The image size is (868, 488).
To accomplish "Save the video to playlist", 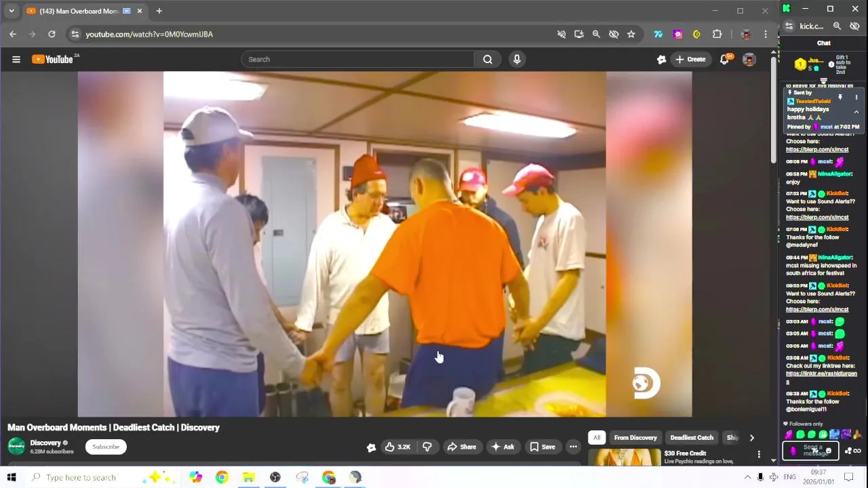I will (x=542, y=447).
